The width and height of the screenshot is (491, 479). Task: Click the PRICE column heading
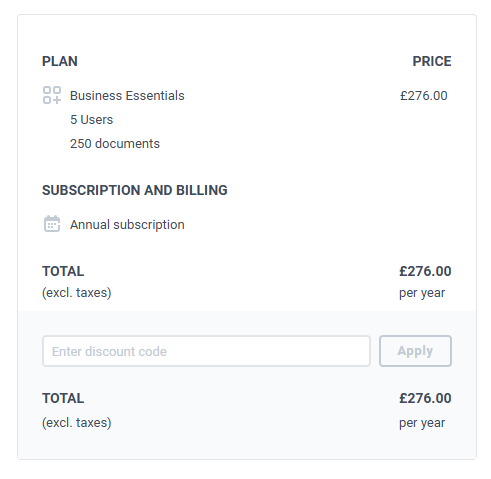click(x=432, y=61)
